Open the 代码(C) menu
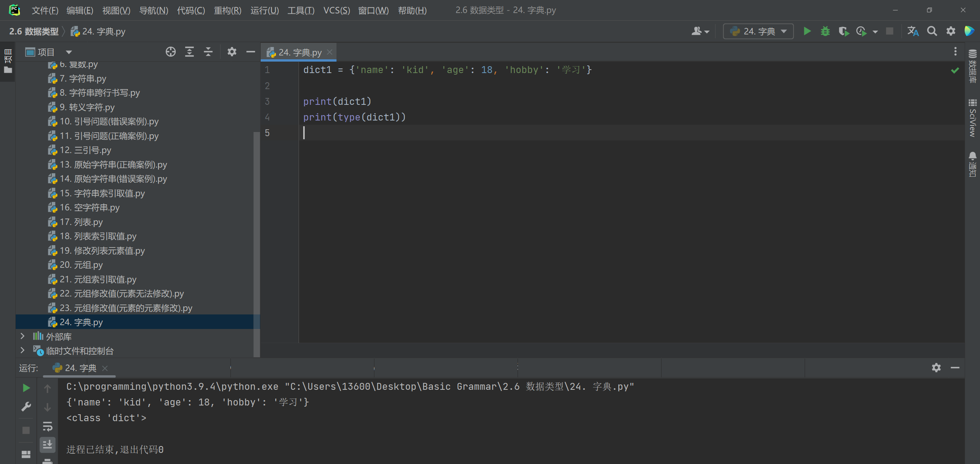980x464 pixels. [x=191, y=10]
